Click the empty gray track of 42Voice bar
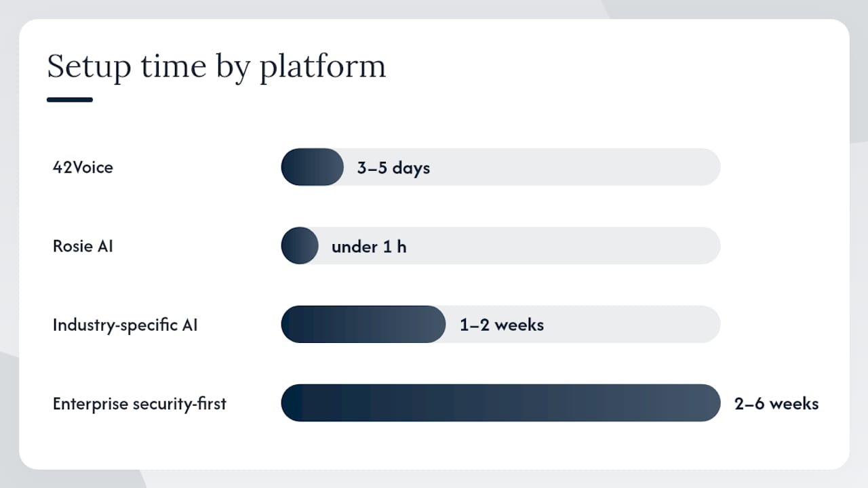This screenshot has height=488, width=868. coord(576,167)
